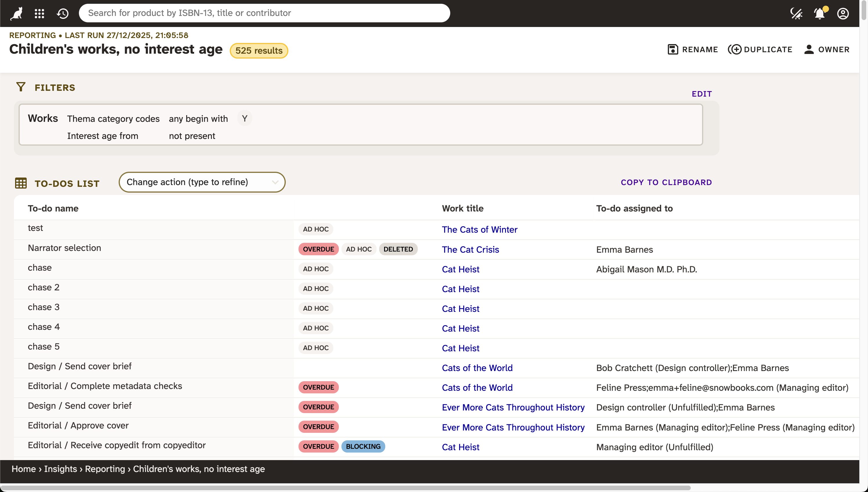
Task: Open the user account profile icon
Action: click(843, 14)
